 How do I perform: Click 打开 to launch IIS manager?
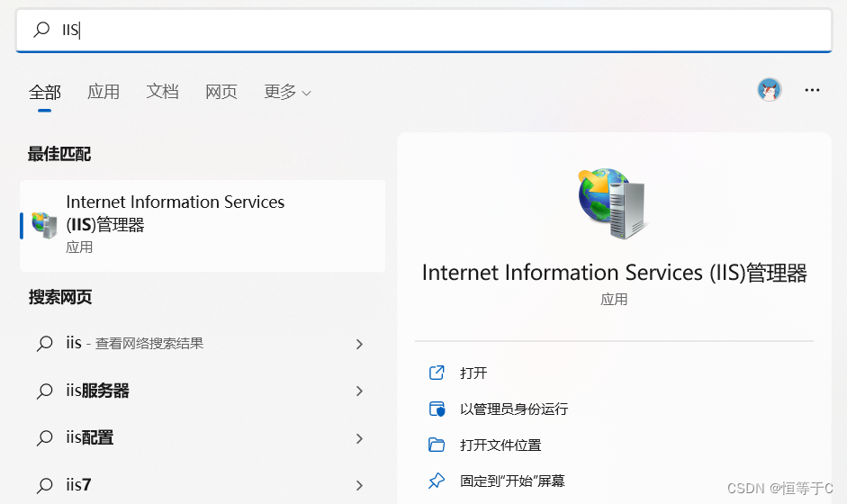click(473, 373)
